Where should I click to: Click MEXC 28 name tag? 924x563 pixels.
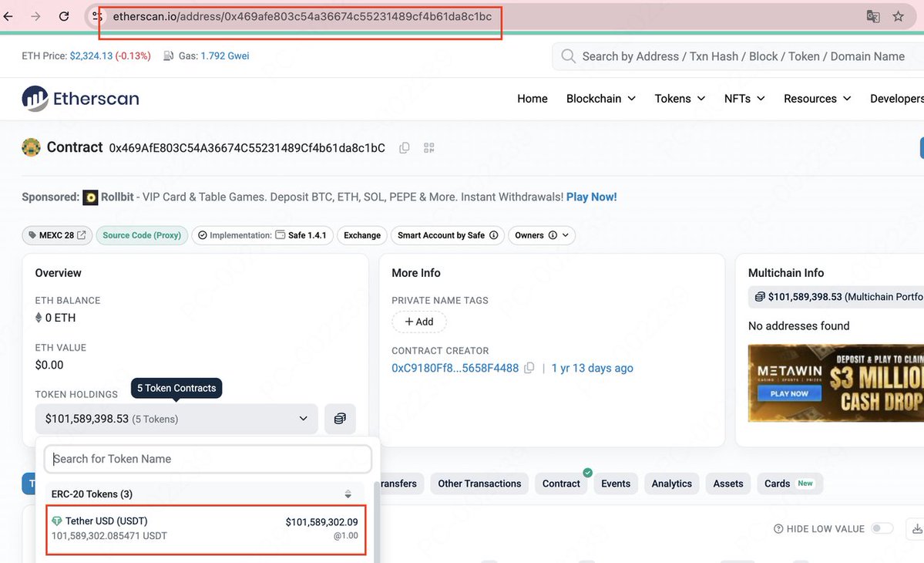57,235
